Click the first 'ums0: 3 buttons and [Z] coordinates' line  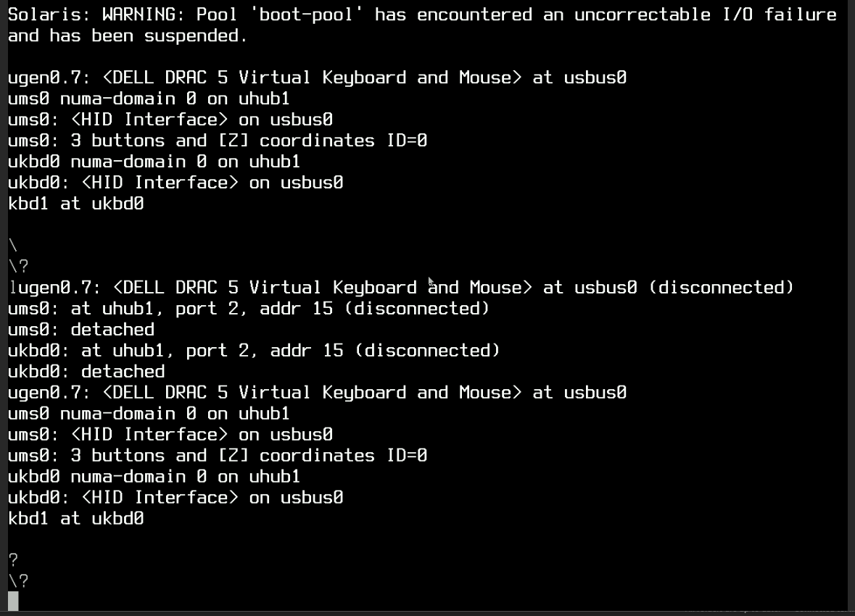218,141
